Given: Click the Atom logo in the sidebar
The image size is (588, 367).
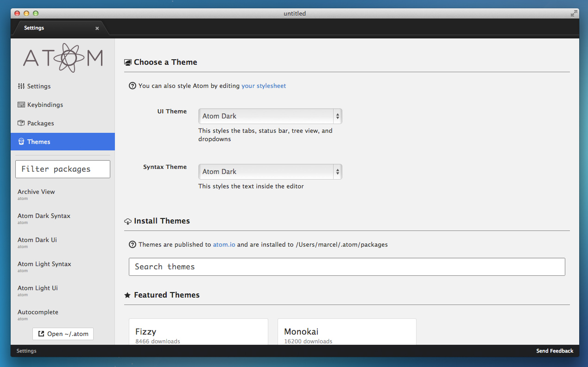Looking at the screenshot, I should 63,58.
